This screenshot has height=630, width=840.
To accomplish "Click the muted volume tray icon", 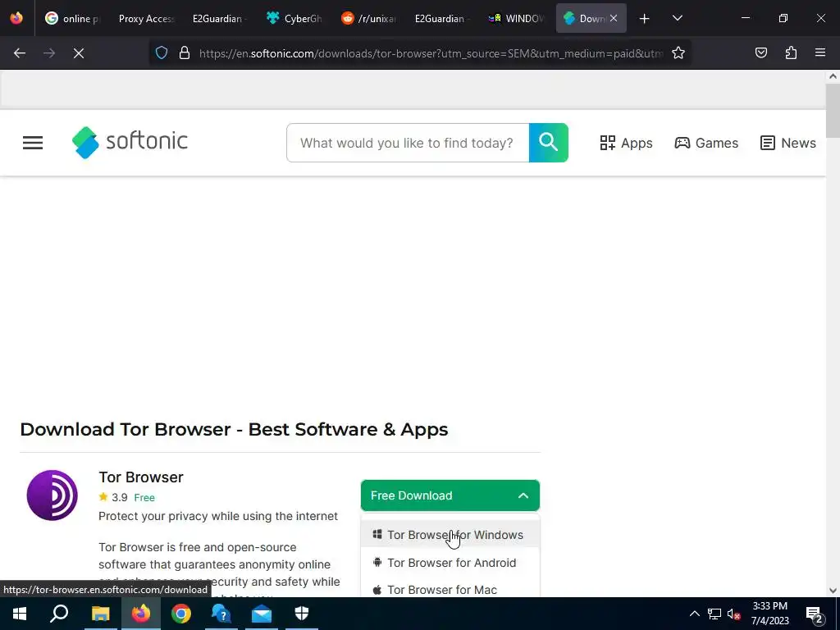I will (734, 614).
